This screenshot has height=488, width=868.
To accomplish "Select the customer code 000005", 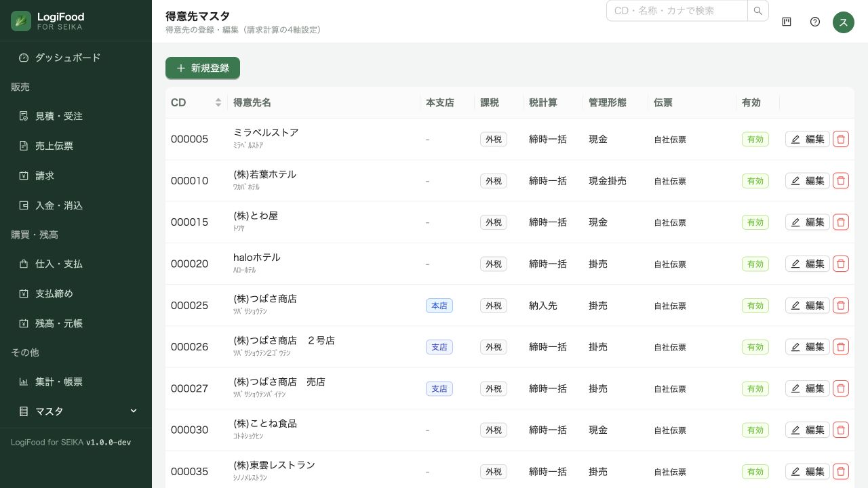I will (189, 139).
